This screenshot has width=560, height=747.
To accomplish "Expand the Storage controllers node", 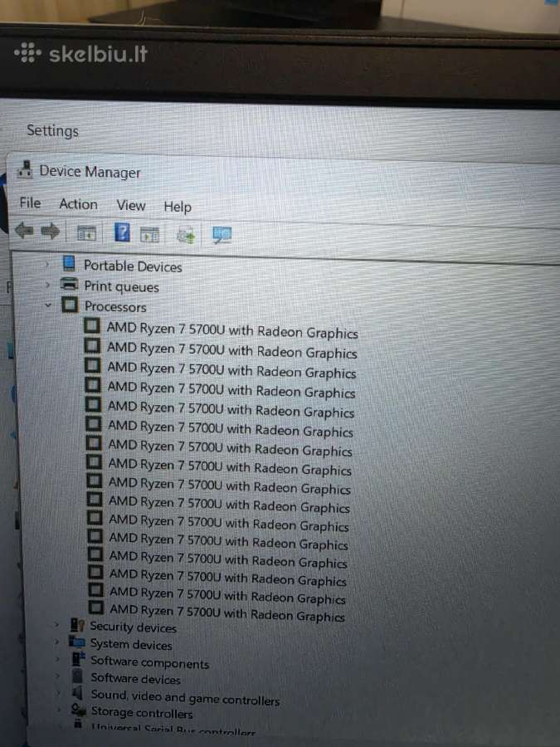I will [x=59, y=710].
